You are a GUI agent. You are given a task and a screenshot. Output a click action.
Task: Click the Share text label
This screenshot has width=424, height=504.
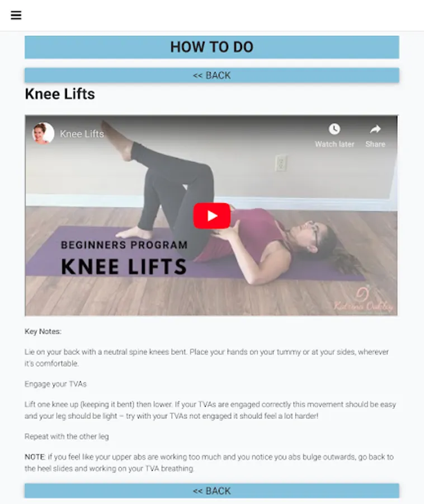pos(375,144)
